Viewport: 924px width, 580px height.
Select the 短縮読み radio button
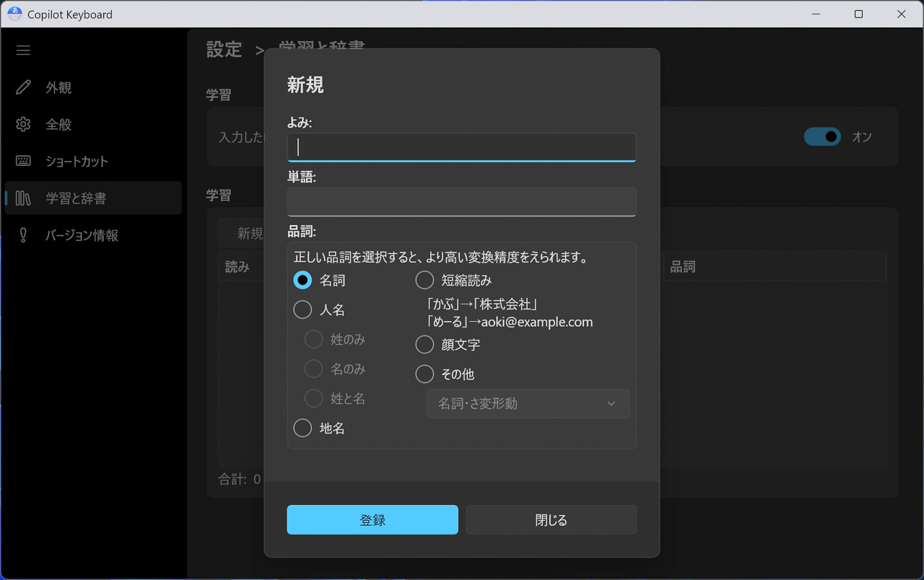424,280
